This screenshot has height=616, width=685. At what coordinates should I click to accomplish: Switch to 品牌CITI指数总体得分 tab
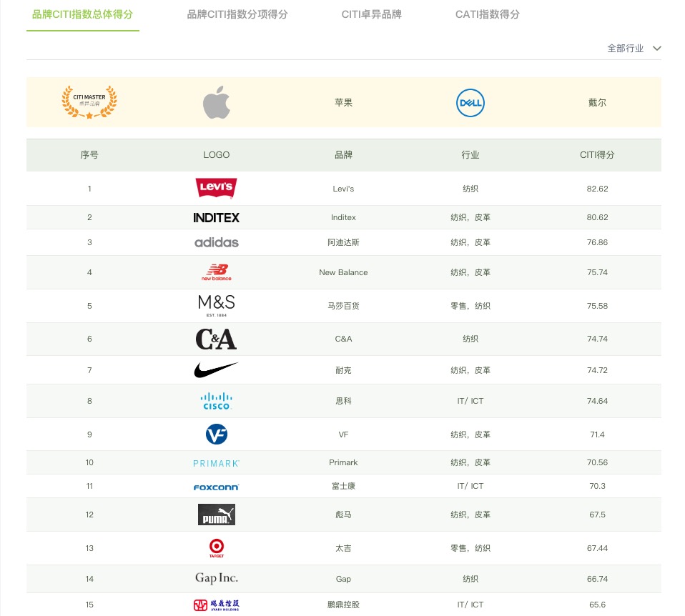pos(82,14)
